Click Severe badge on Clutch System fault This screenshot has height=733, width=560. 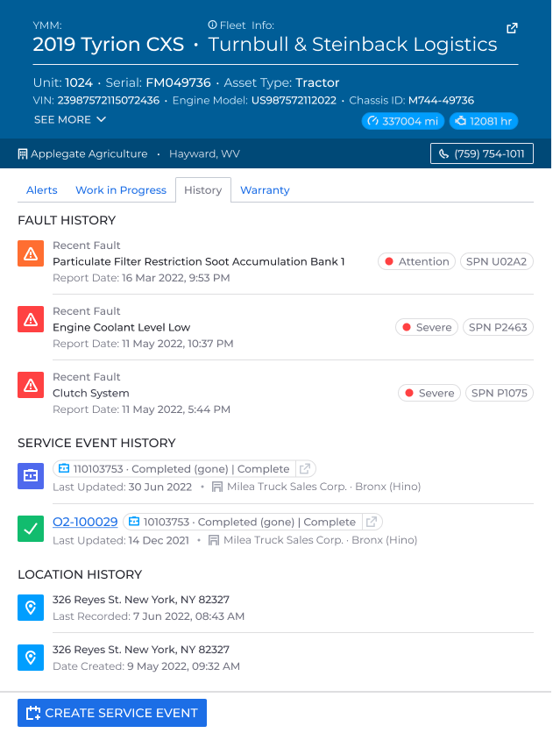(429, 393)
